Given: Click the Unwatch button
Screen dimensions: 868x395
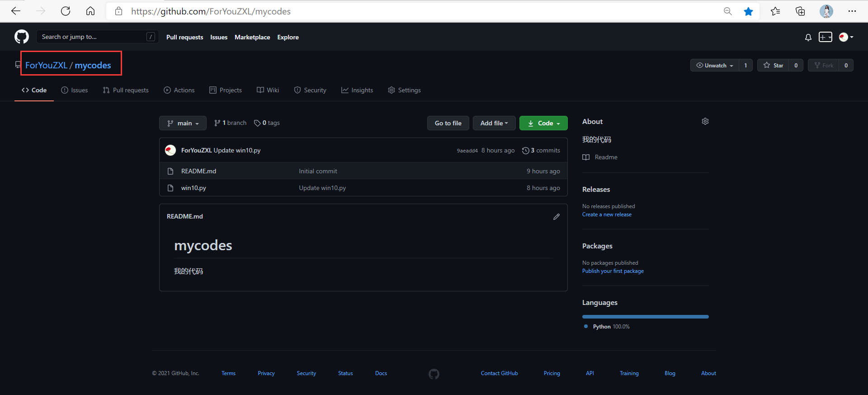Looking at the screenshot, I should 715,65.
